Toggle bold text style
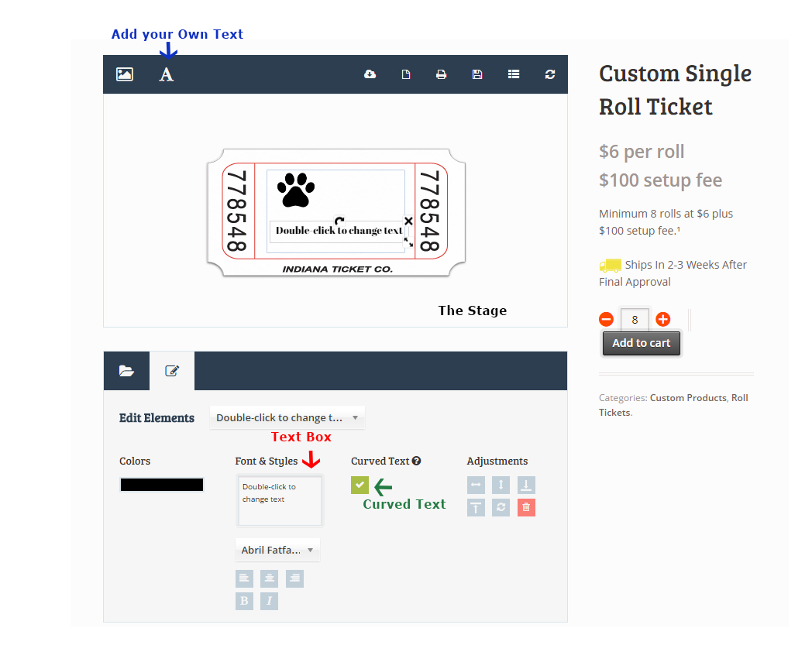Screen dimensions: 812x669 [244, 601]
